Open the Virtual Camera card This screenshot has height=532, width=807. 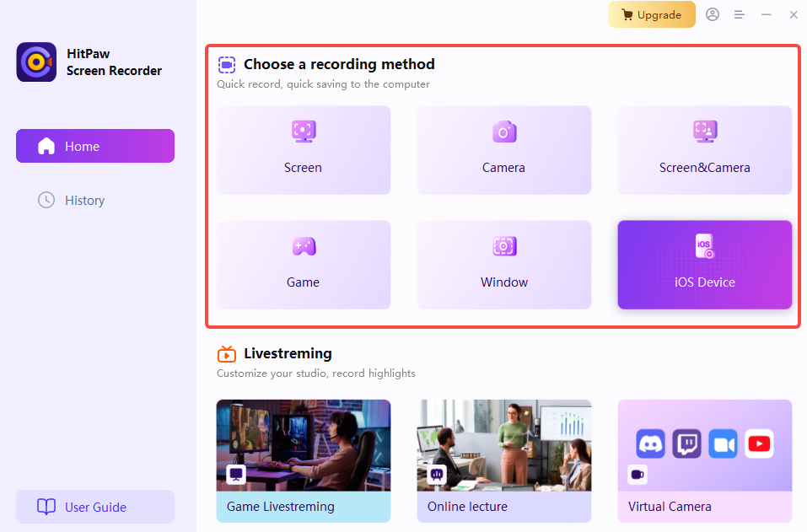705,461
